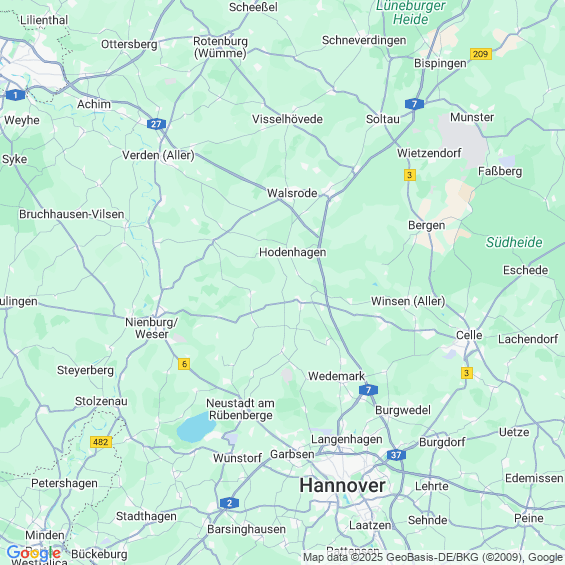The height and width of the screenshot is (565, 565).
Task: Click the A7 highway shield near Soltau
Action: pyautogui.click(x=414, y=104)
